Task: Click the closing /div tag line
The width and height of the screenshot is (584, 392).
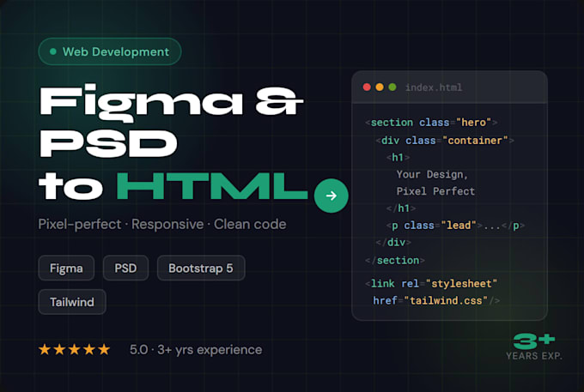Action: coord(393,243)
